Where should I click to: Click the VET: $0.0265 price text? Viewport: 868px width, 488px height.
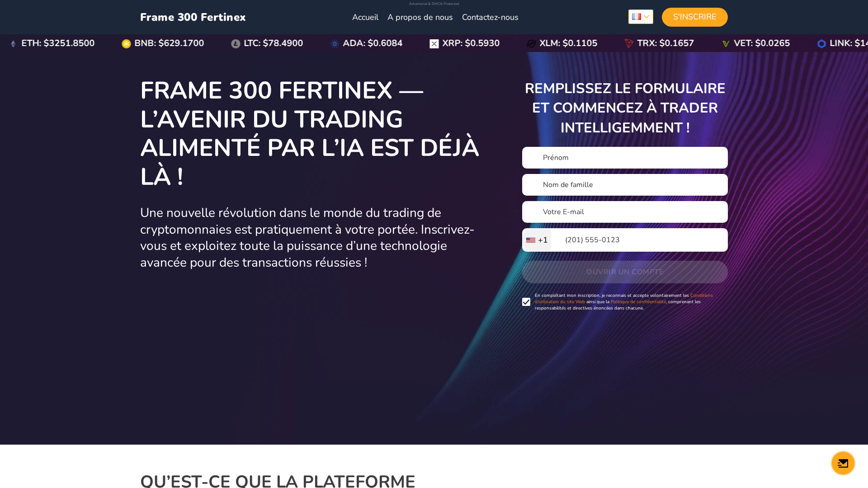762,43
